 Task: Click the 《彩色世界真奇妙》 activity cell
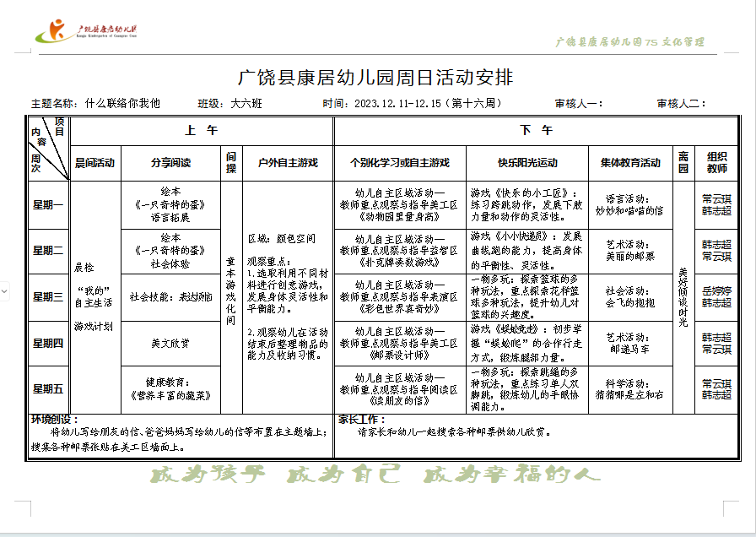[x=400, y=297]
